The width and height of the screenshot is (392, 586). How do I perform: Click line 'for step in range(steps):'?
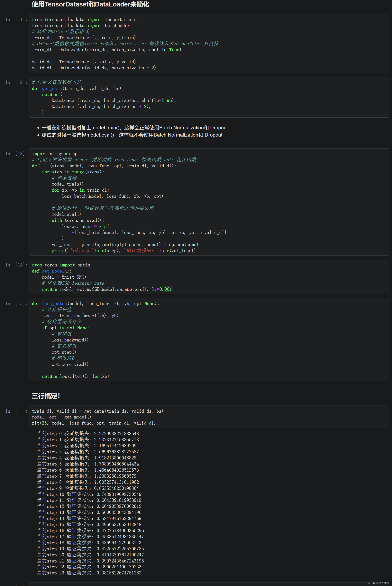click(x=73, y=172)
